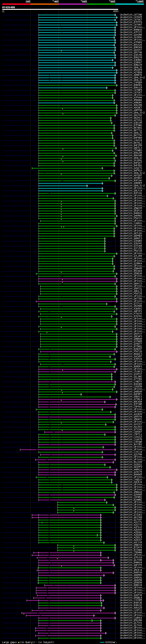The image size is (146, 644).
Task: Open hit UniRef100_C6TIN6
Action: (x=131, y=15)
